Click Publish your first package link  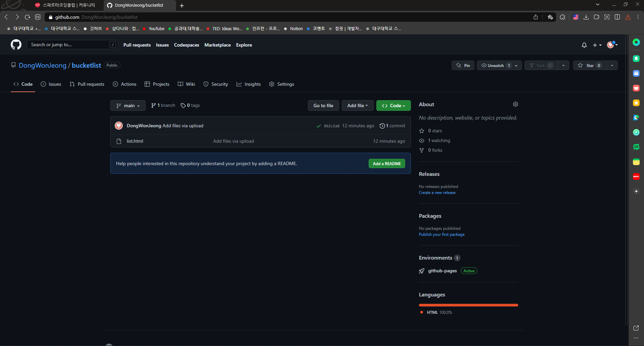point(442,234)
